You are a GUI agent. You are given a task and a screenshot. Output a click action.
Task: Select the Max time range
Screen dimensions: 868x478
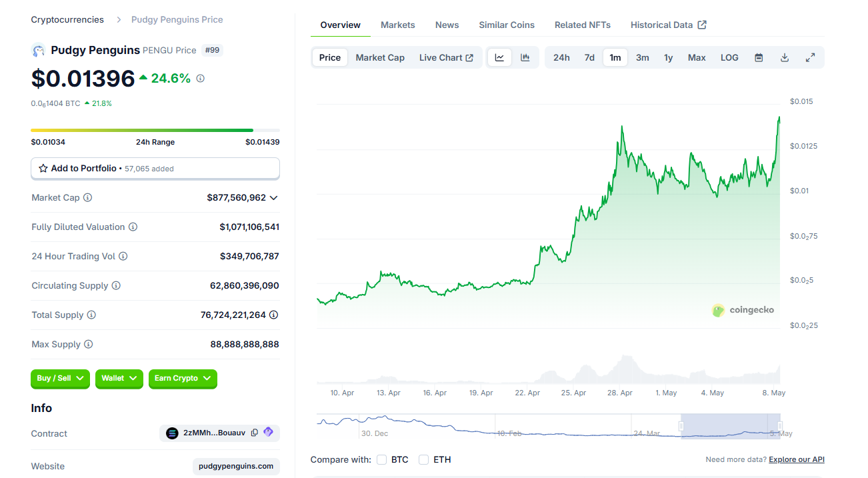click(697, 57)
